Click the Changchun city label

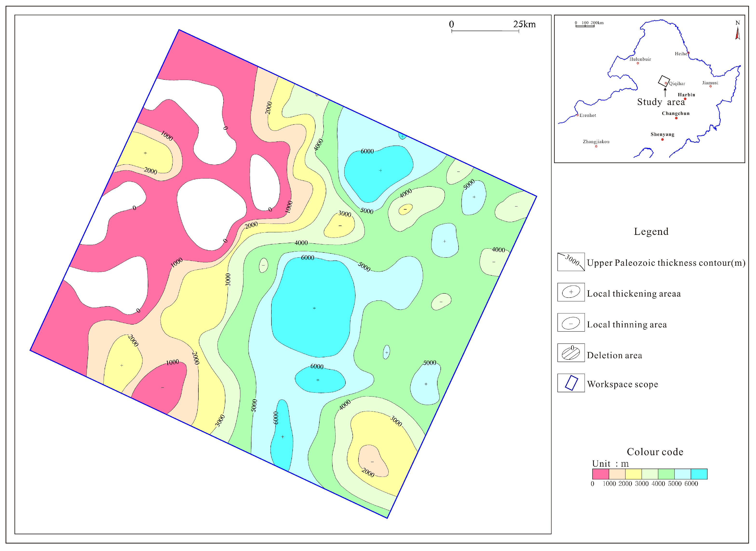pos(675,113)
